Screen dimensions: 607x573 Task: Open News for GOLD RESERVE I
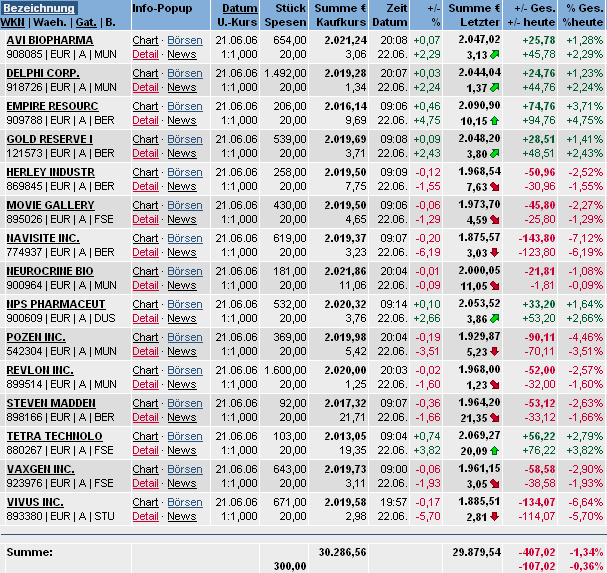pos(182,153)
